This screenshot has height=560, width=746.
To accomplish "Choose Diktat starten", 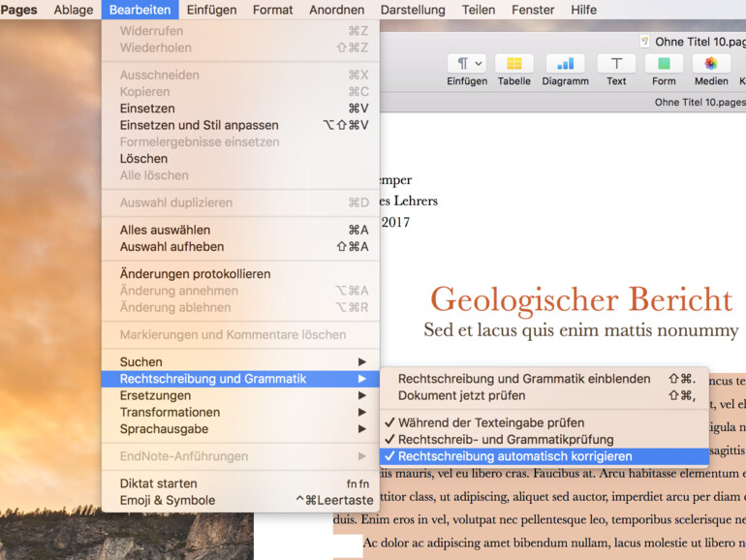I will click(240, 483).
